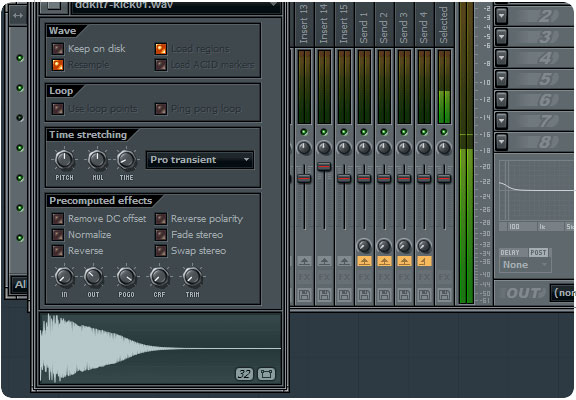Open the effect slot 8 dropdown arrow
Viewport: 576px width, 400px height.
coord(501,141)
